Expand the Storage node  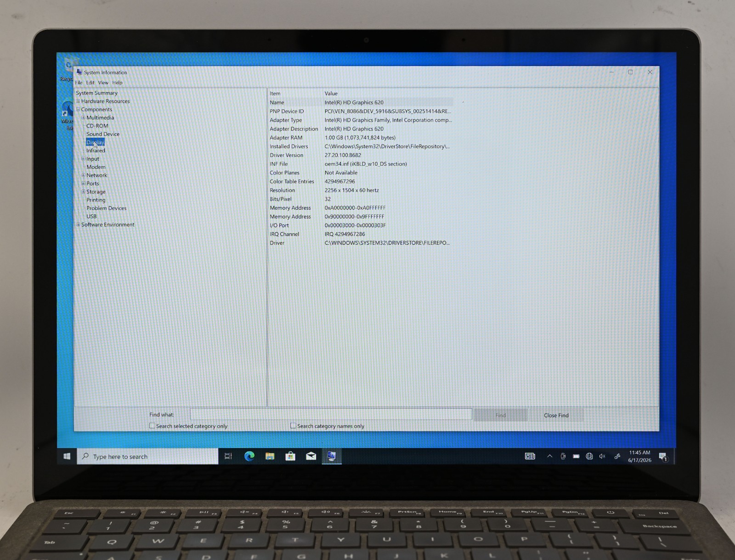pos(83,192)
